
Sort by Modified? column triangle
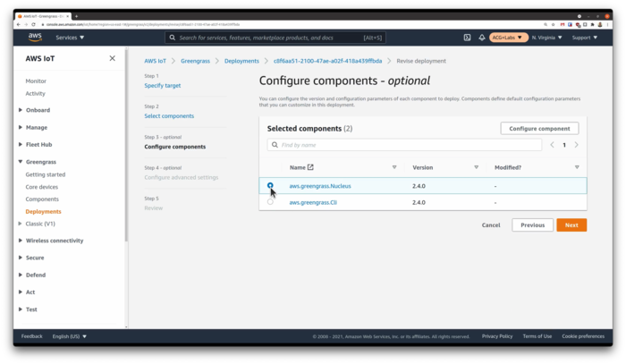[x=577, y=167]
